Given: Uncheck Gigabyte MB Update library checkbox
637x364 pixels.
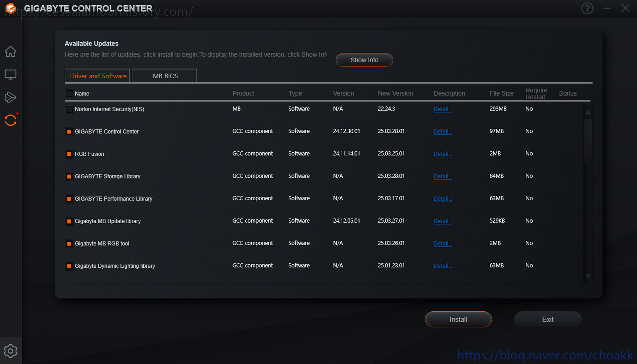Looking at the screenshot, I should pos(69,221).
